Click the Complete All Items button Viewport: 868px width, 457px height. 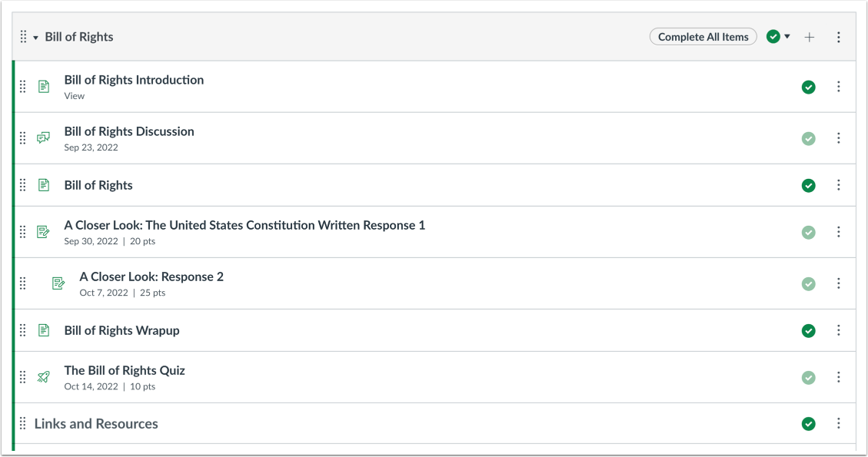click(703, 37)
